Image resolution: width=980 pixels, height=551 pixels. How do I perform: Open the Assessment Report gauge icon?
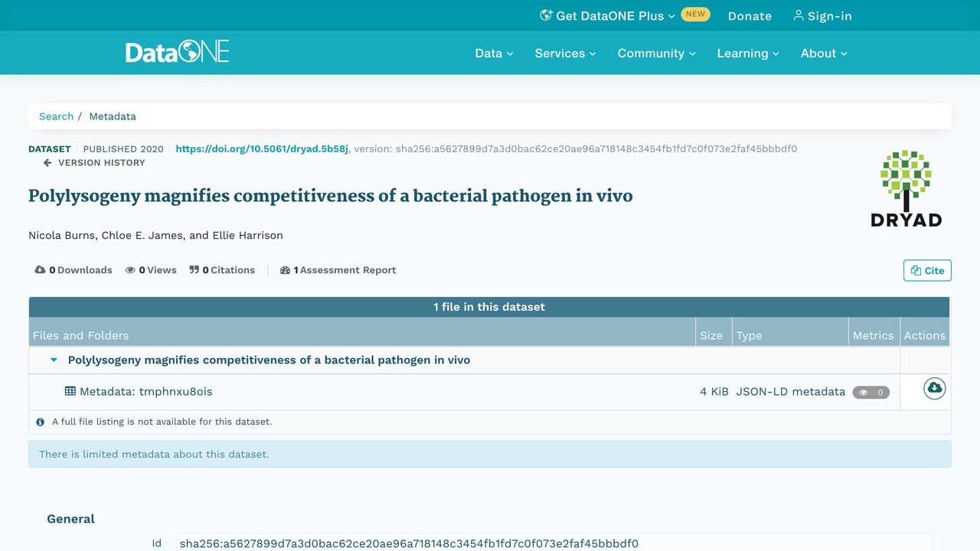coord(285,270)
